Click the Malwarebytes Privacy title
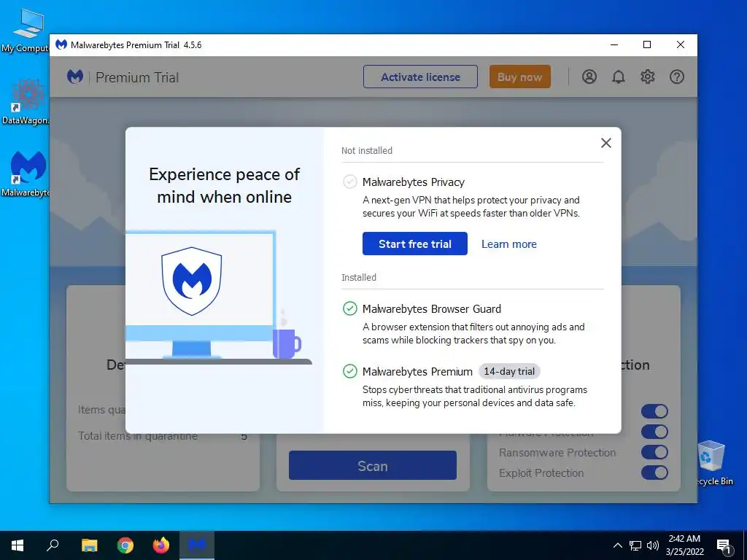This screenshot has height=560, width=747. click(414, 182)
